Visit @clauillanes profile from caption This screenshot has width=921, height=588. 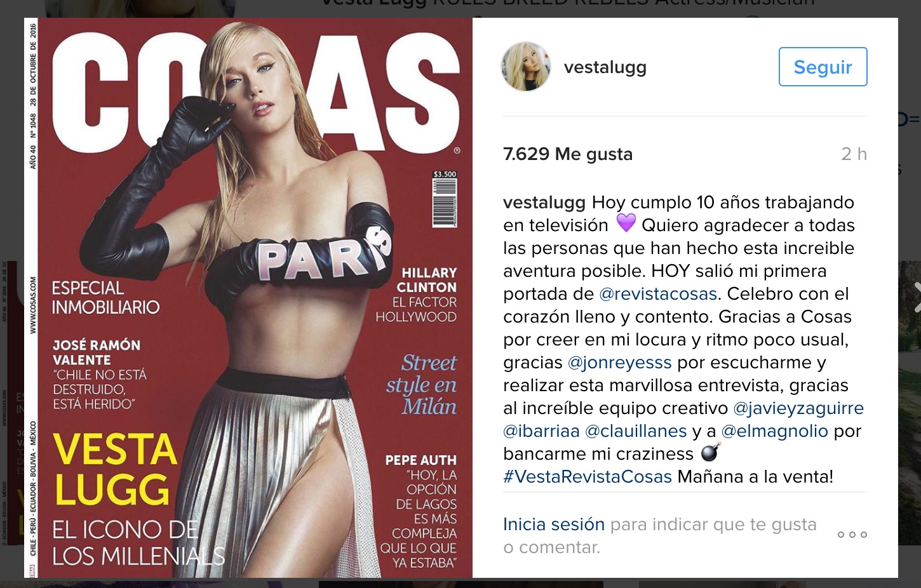pos(636,431)
